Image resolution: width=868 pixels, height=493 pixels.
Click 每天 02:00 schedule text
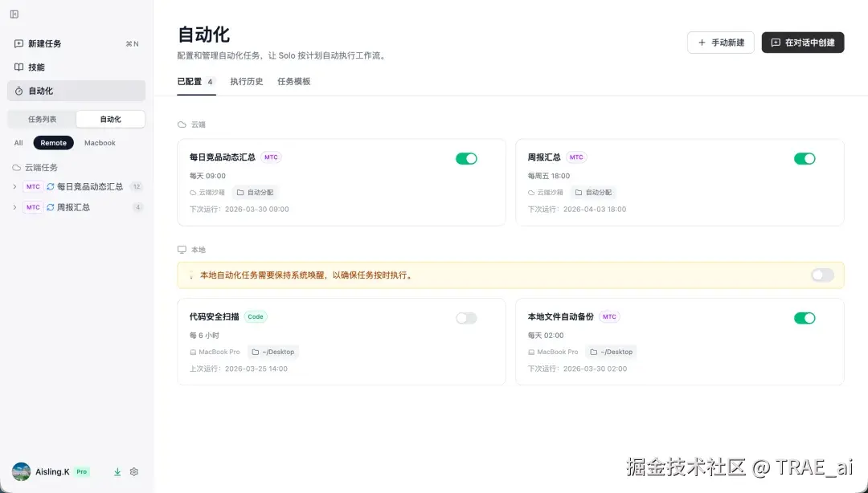(546, 336)
